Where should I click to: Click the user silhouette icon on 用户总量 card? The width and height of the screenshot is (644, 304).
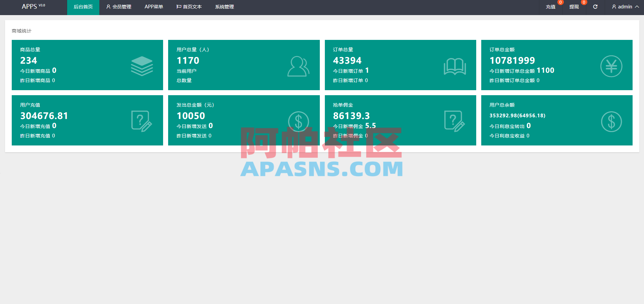pos(298,66)
